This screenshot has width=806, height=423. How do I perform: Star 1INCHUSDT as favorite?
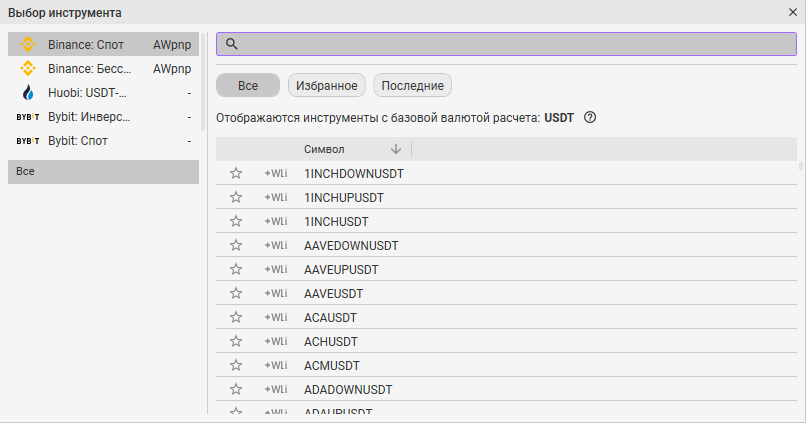[x=236, y=222]
